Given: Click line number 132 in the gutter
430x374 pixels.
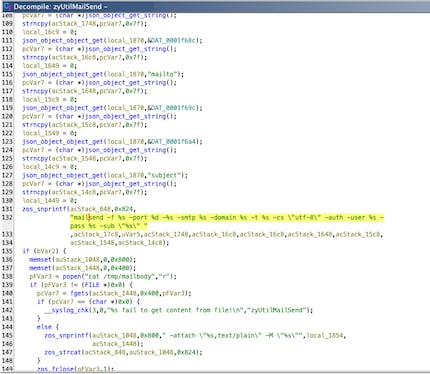Looking at the screenshot, I should coord(7,217).
